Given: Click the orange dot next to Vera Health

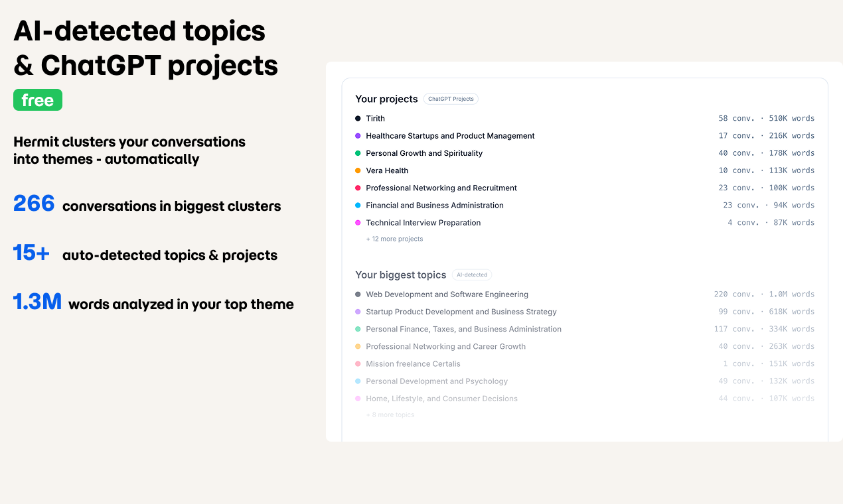Looking at the screenshot, I should tap(358, 170).
